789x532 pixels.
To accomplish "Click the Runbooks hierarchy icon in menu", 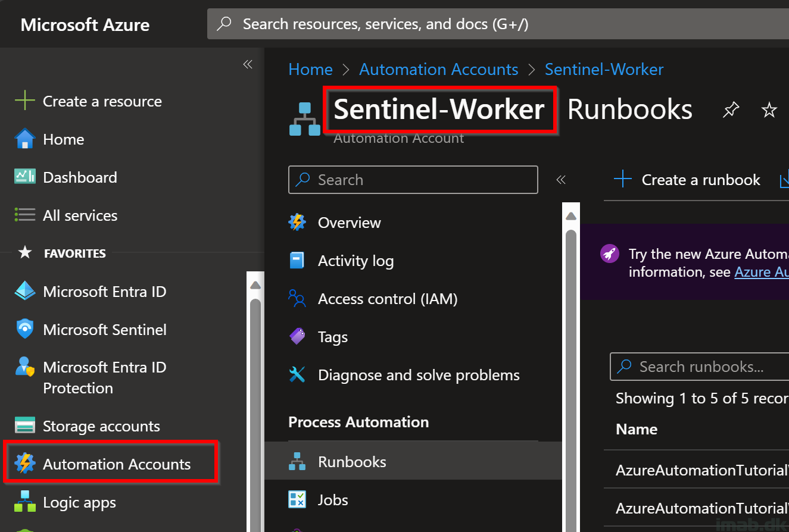I will 297,462.
